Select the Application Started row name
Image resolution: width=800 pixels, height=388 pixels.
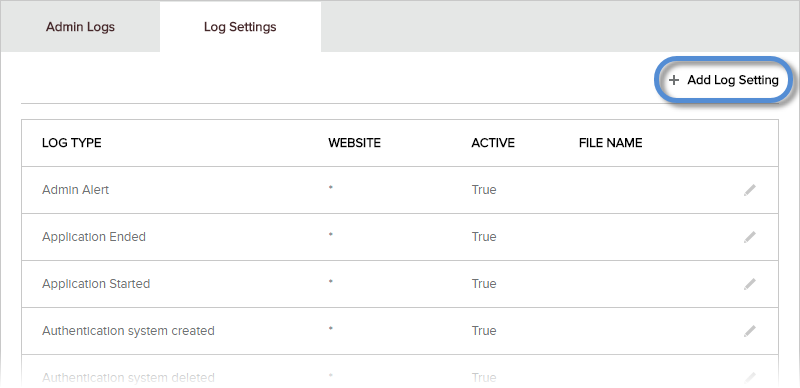pyautogui.click(x=96, y=284)
